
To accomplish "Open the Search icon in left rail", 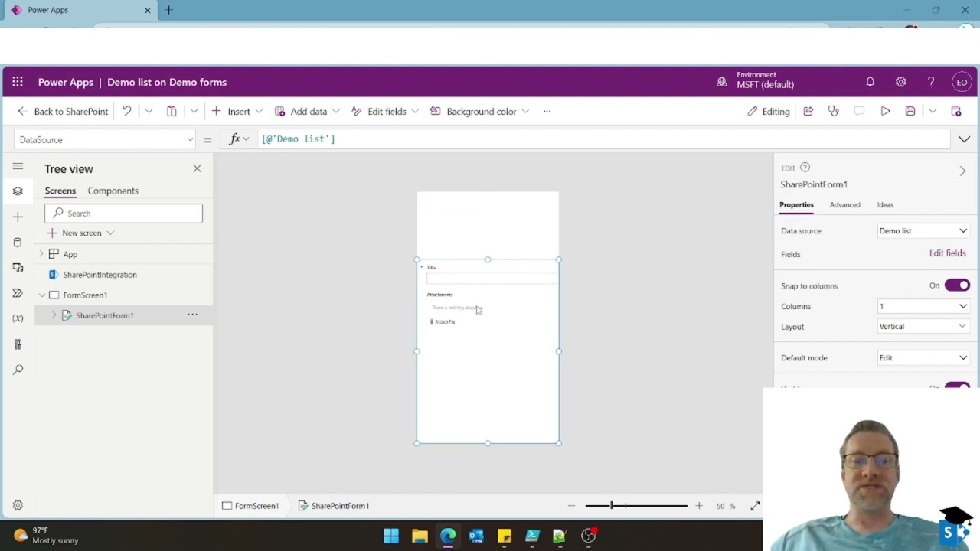I will pyautogui.click(x=18, y=370).
